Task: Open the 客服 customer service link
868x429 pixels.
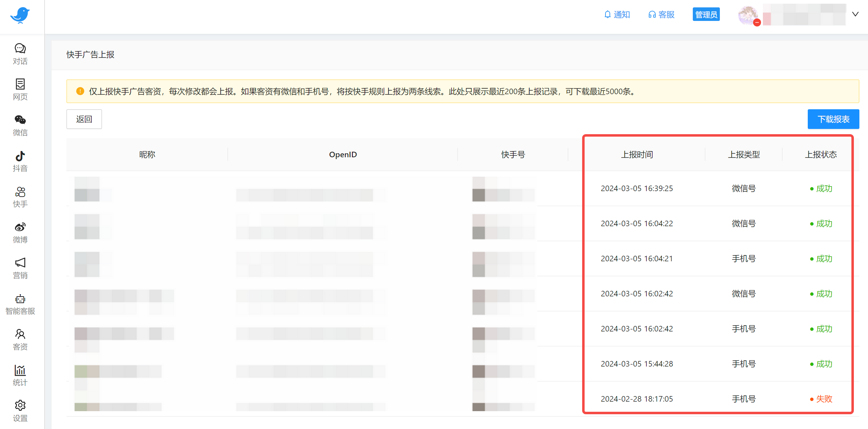Action: [661, 14]
